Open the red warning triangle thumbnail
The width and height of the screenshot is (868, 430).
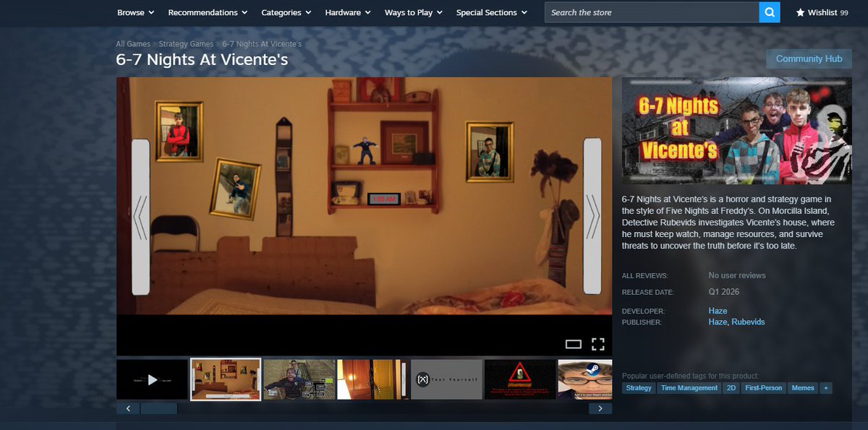[520, 379]
